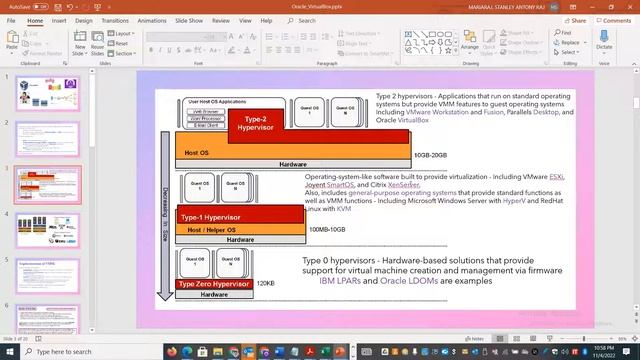
Task: Start Slide Show icon in status bar
Action: tap(550, 339)
